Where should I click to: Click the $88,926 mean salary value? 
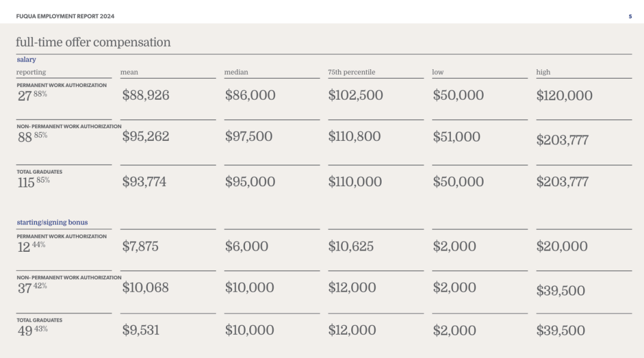click(145, 95)
